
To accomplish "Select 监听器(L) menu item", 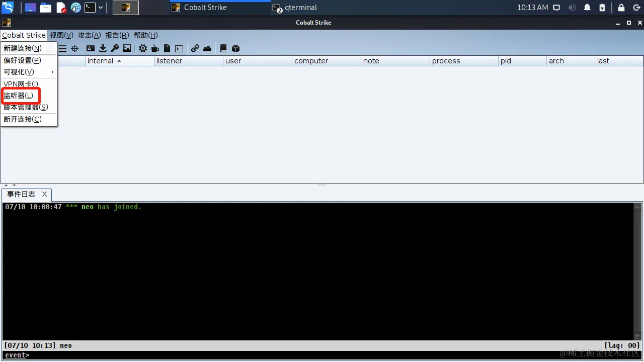I will coord(29,96).
